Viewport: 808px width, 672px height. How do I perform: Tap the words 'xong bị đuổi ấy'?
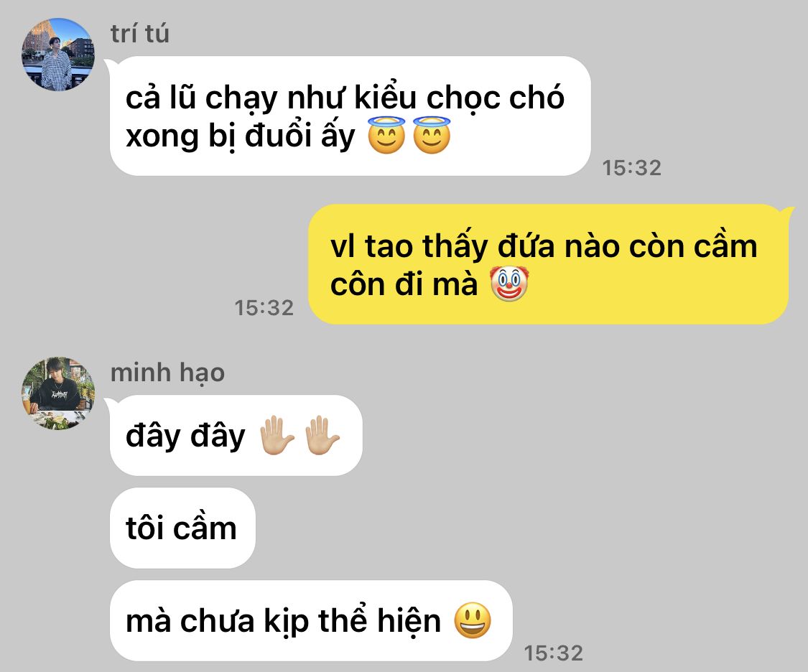tap(241, 136)
